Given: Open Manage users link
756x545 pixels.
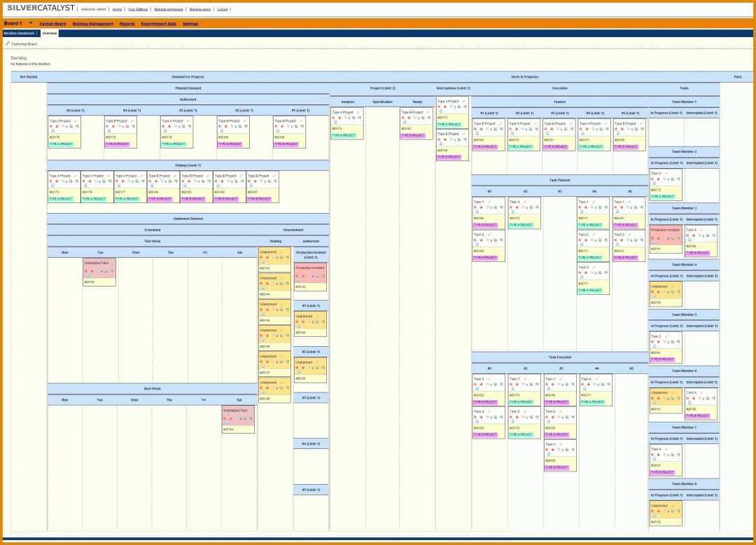Looking at the screenshot, I should pos(199,9).
